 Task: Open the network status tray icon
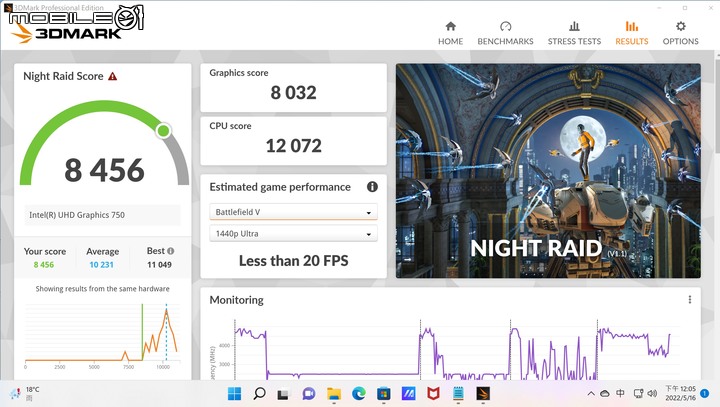tap(638, 394)
